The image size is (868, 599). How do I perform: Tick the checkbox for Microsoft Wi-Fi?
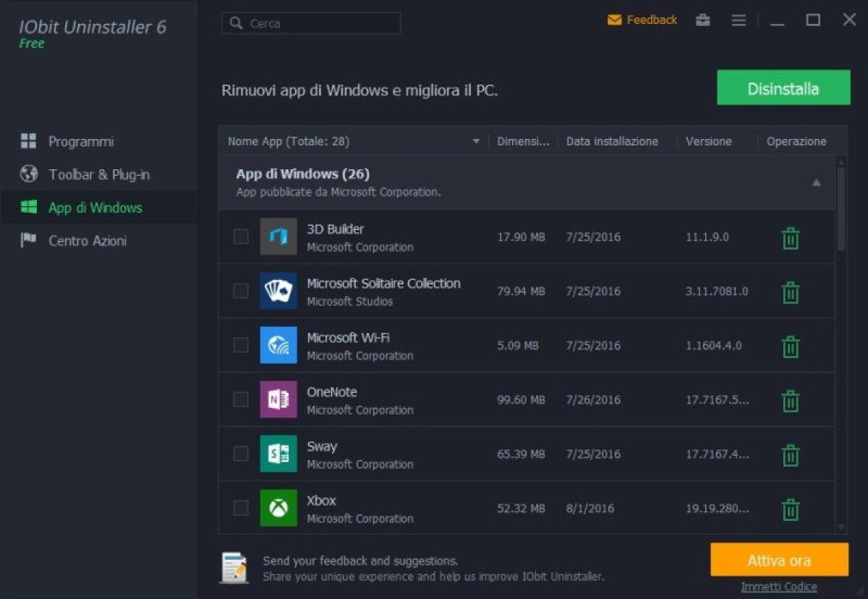click(x=241, y=345)
